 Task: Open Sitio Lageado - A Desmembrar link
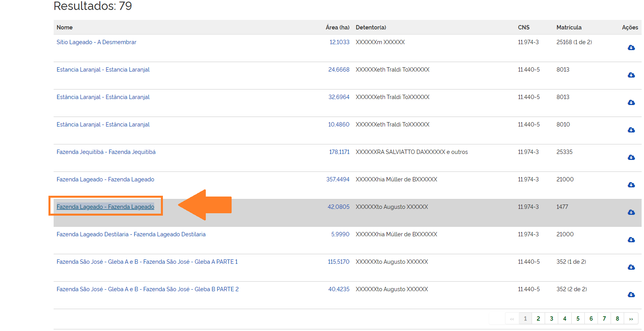[x=96, y=42]
